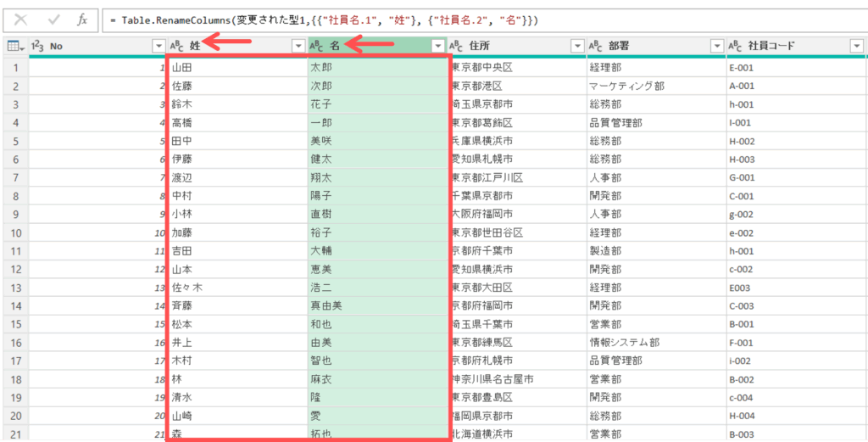
Task: Open filter dropdown for 部署 column
Action: [715, 46]
